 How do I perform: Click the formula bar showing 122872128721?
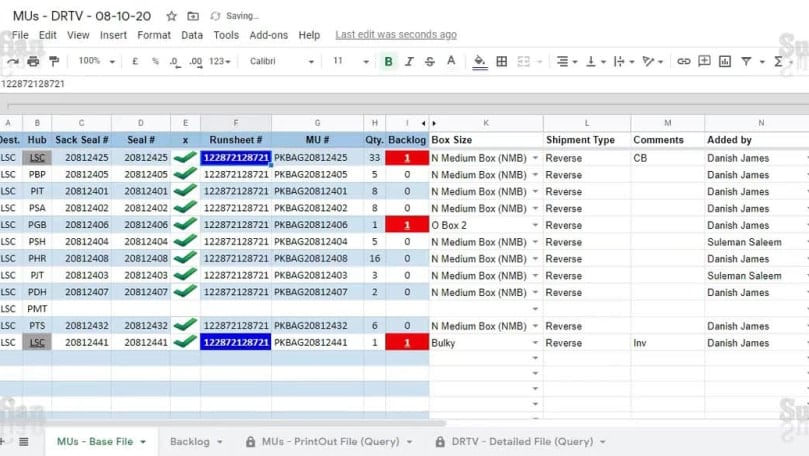(404, 84)
